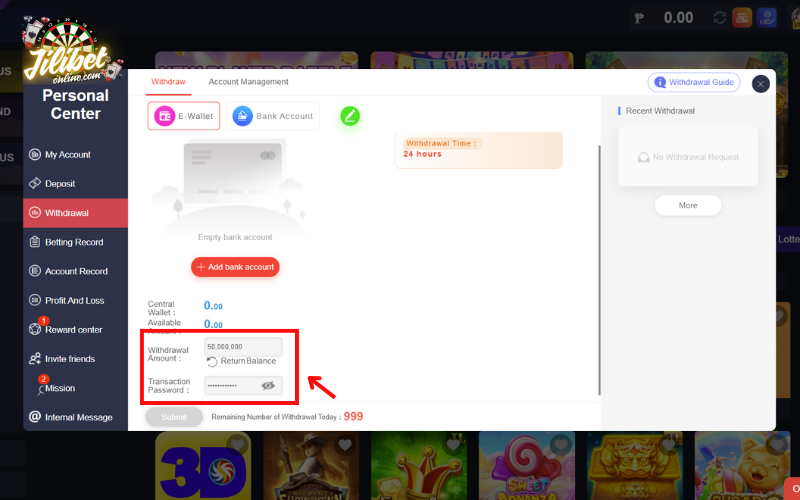Open the Deposit sidebar item
The image size is (800, 500).
tap(75, 184)
